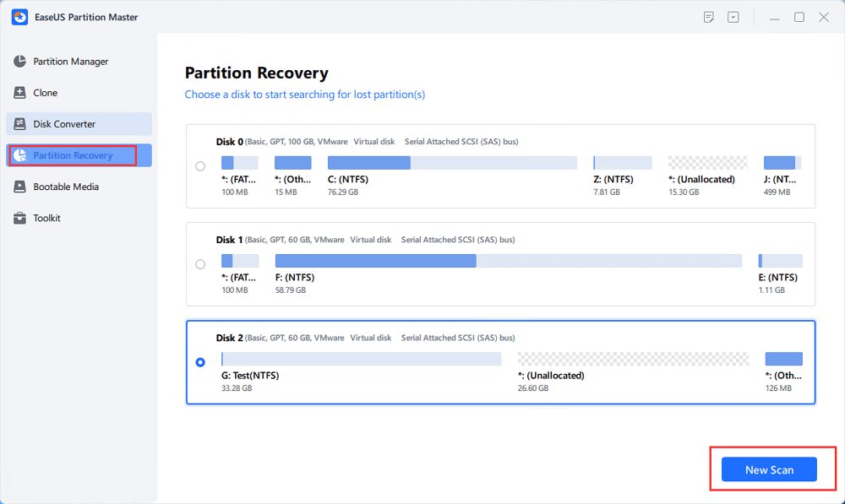845x504 pixels.
Task: Switch to the Toolkit menu label
Action: pyautogui.click(x=46, y=218)
